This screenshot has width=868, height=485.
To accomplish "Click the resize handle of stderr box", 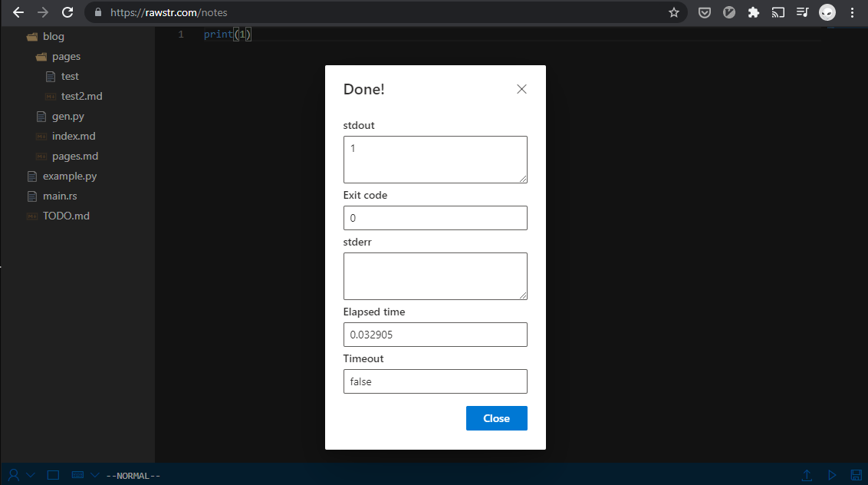I will point(523,295).
